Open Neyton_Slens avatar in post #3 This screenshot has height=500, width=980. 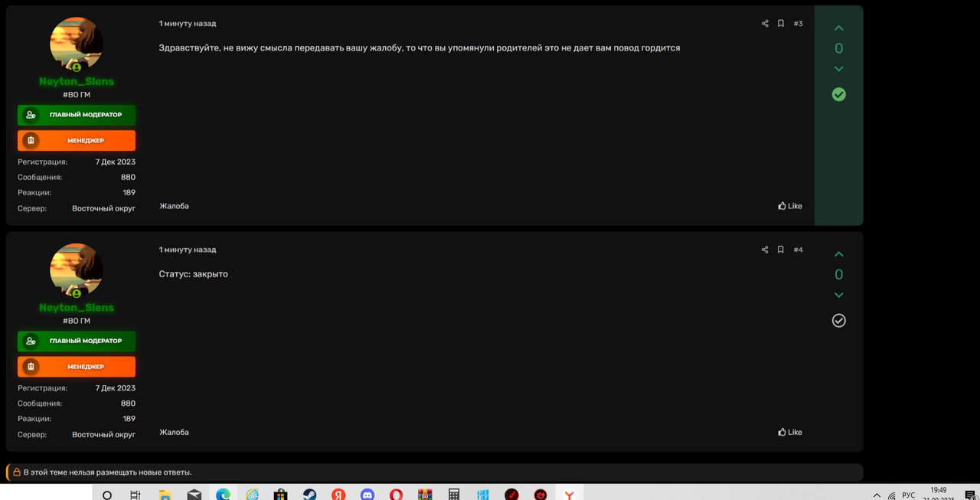(x=77, y=44)
